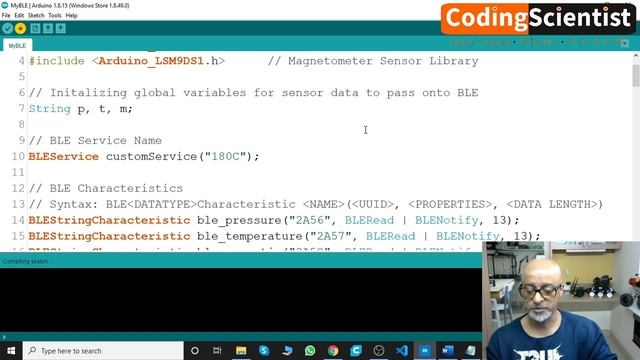Click the 'String p, t, m;' declaration
640x360 pixels.
[x=80, y=109]
